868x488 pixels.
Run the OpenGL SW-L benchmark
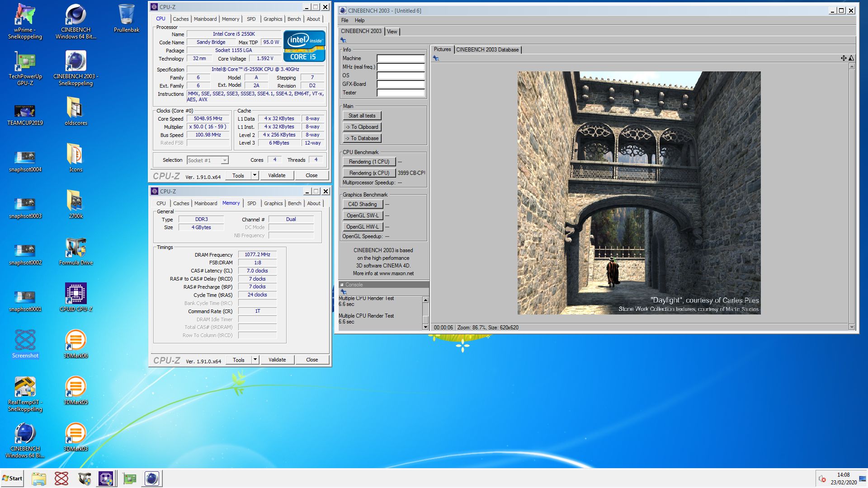click(x=363, y=216)
